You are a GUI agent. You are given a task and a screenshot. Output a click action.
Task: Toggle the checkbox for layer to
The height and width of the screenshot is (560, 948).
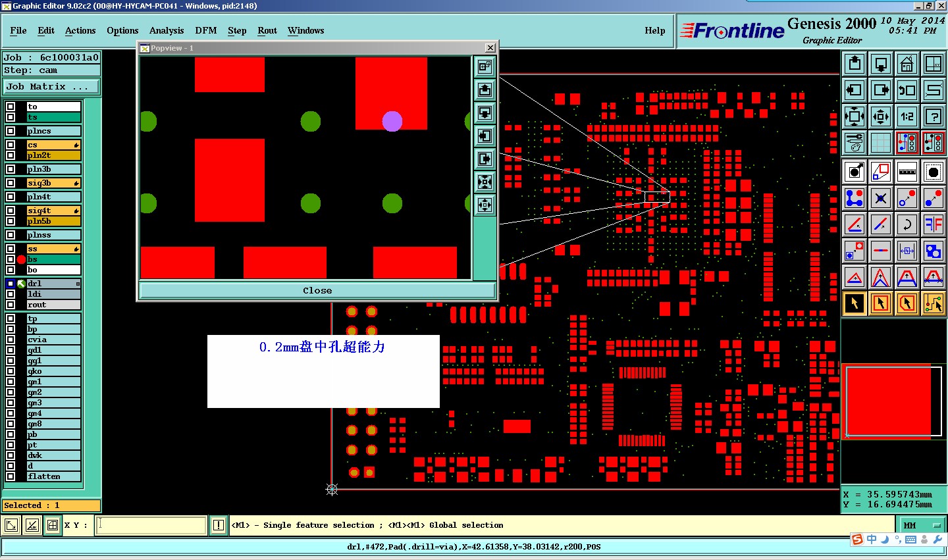coord(11,107)
